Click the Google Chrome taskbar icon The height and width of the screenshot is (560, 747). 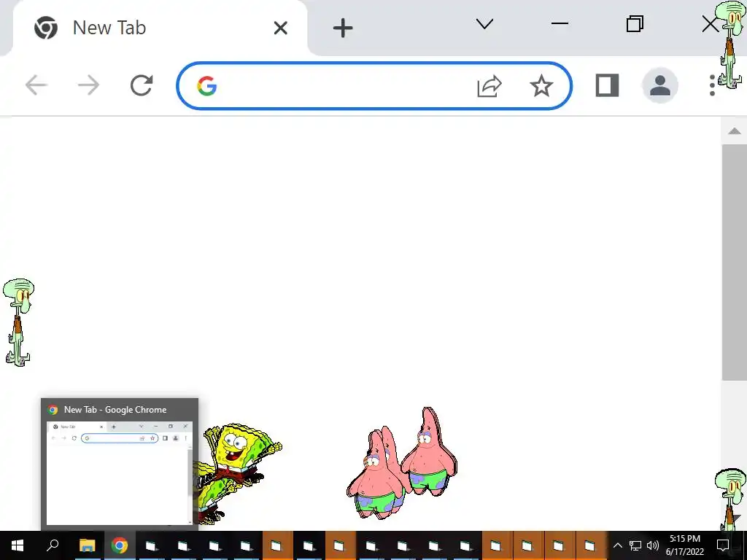coord(120,545)
